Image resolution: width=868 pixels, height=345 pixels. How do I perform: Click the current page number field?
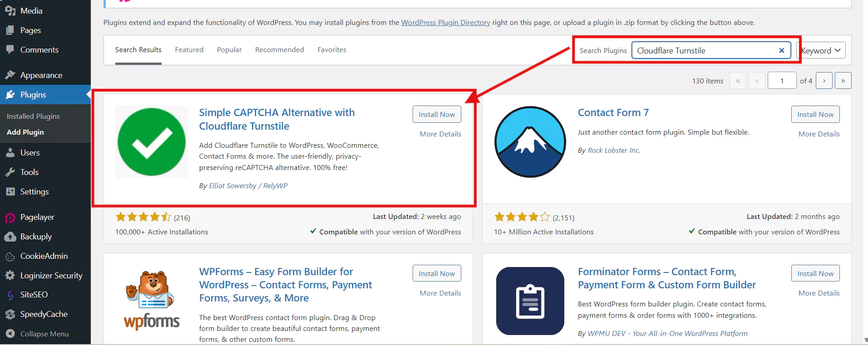[782, 81]
